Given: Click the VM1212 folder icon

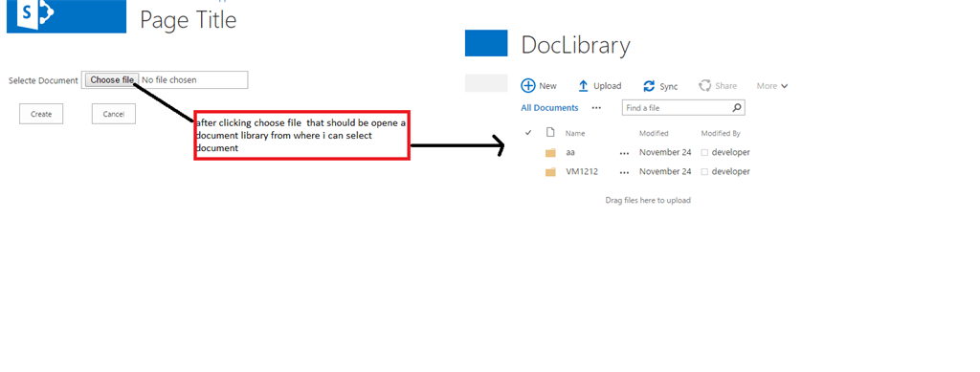Looking at the screenshot, I should tap(550, 171).
